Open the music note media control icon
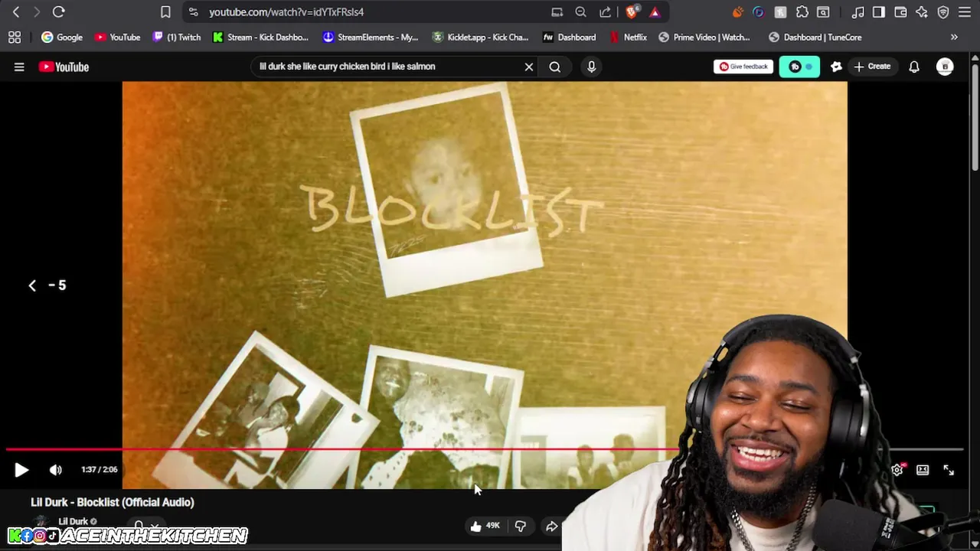Screen dimensions: 980x551 (858, 12)
